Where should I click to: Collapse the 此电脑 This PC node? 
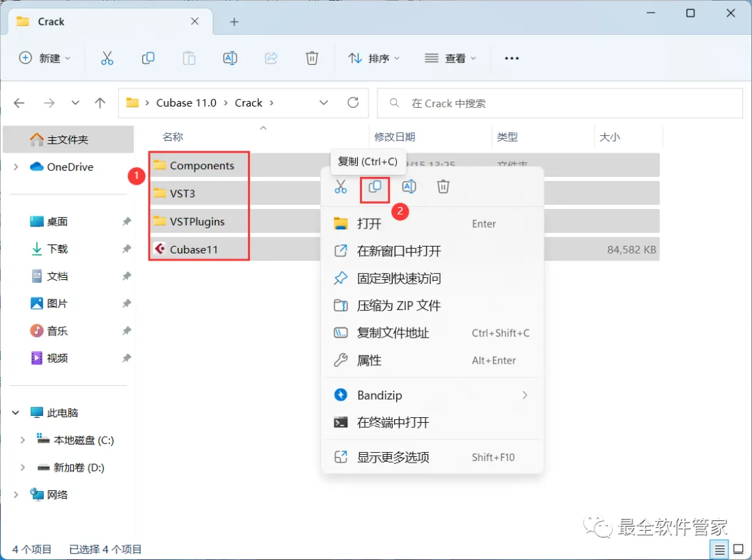tap(16, 412)
